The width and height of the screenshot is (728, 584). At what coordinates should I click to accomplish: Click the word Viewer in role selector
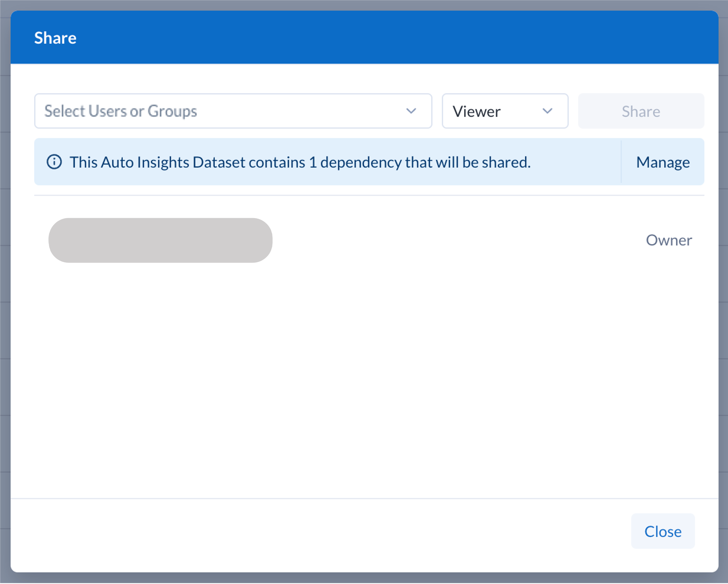tap(476, 111)
